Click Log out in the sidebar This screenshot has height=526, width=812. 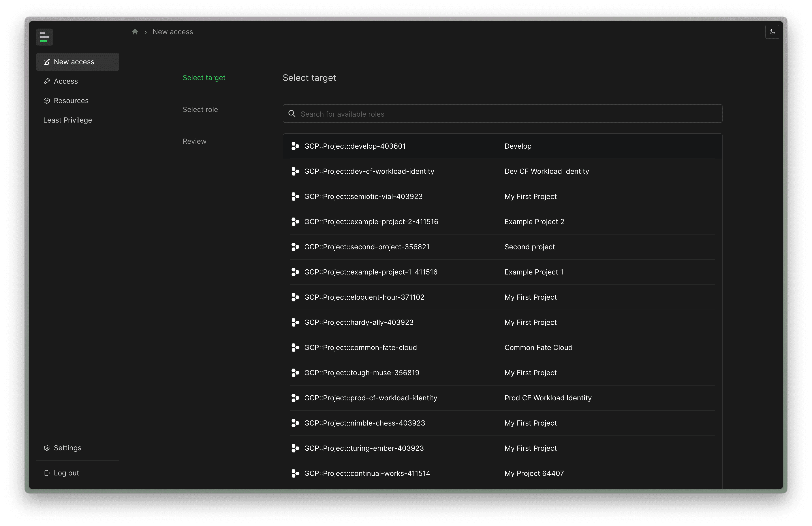77,473
